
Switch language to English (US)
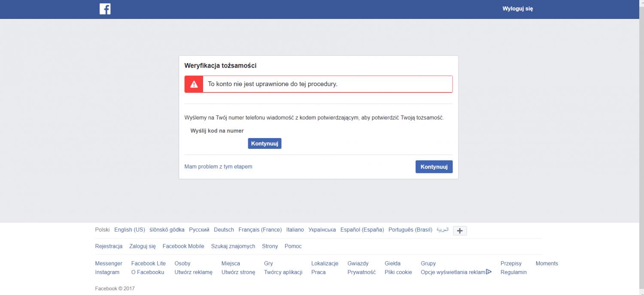130,230
